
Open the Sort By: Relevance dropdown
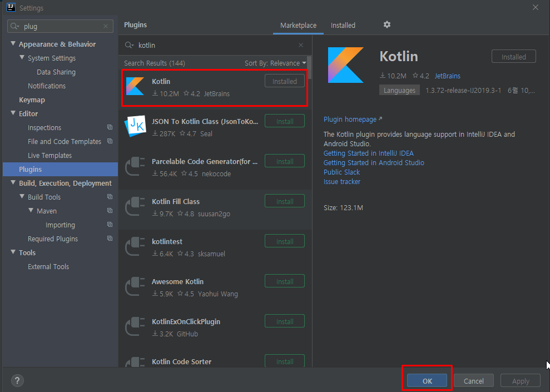click(275, 63)
